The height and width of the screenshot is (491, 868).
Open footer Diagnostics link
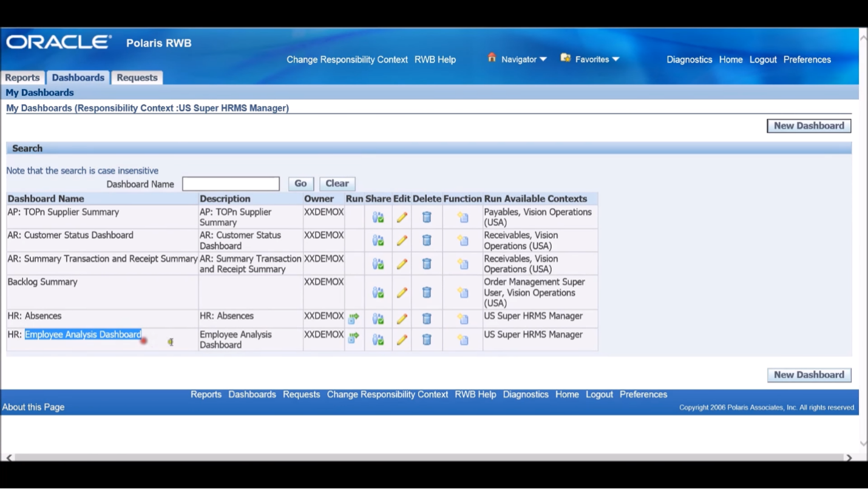[x=526, y=394]
